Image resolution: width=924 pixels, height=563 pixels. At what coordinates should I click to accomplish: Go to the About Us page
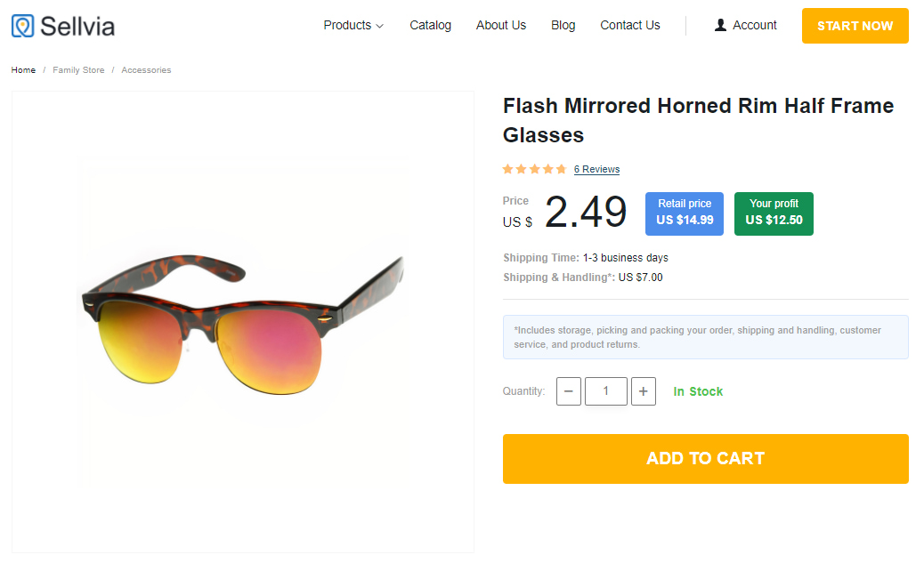(501, 25)
